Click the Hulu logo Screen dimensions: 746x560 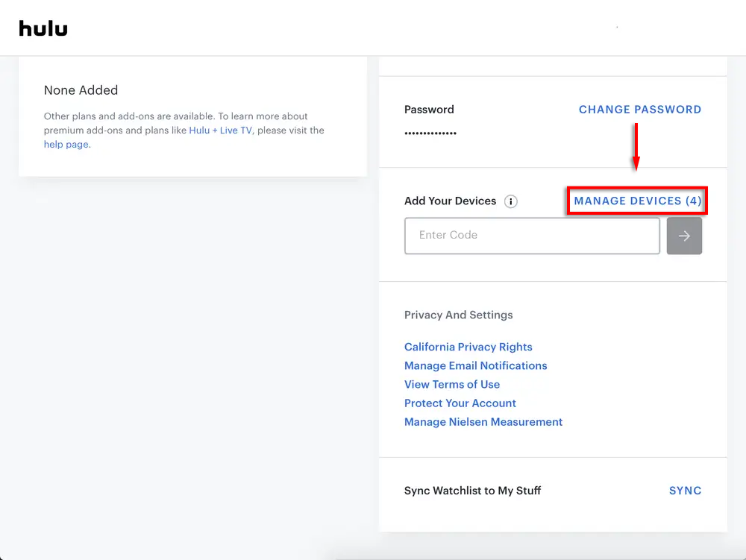click(43, 28)
